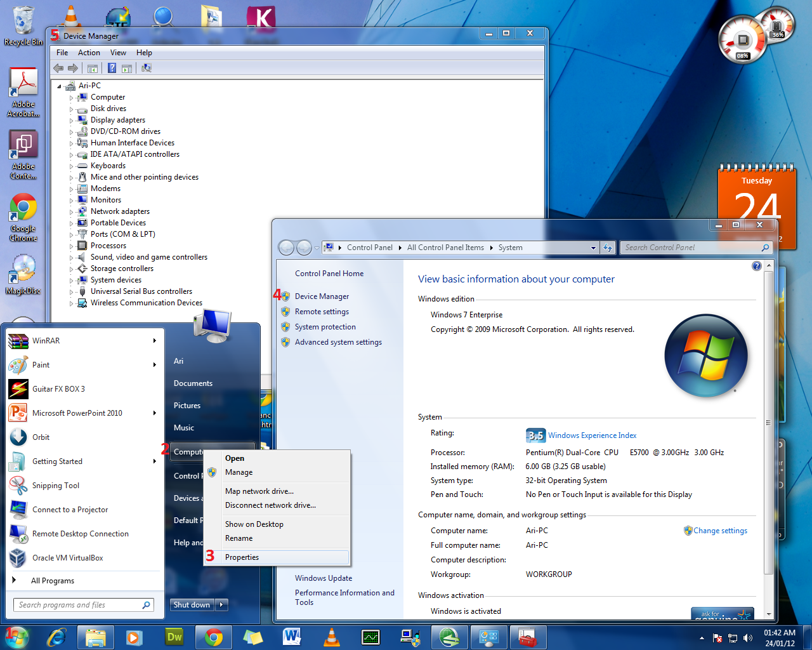Click Change settings link near computer name

click(x=720, y=531)
